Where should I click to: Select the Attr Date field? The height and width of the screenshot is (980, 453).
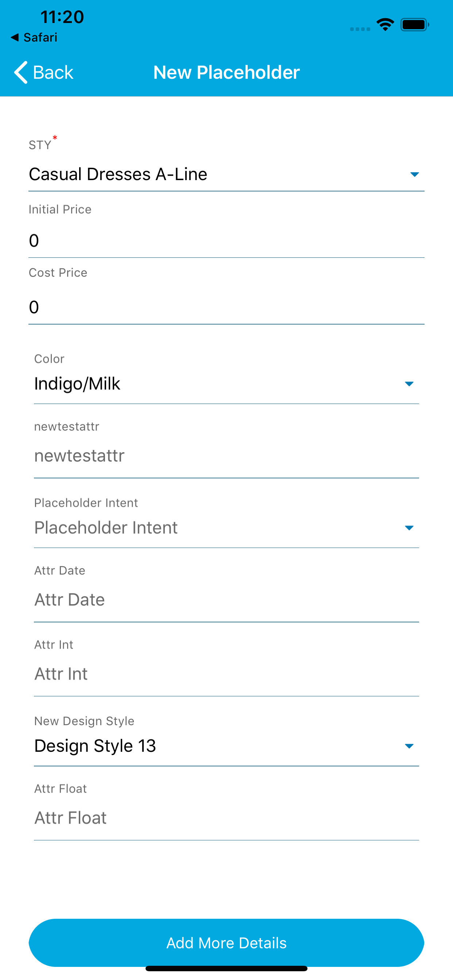(x=226, y=600)
